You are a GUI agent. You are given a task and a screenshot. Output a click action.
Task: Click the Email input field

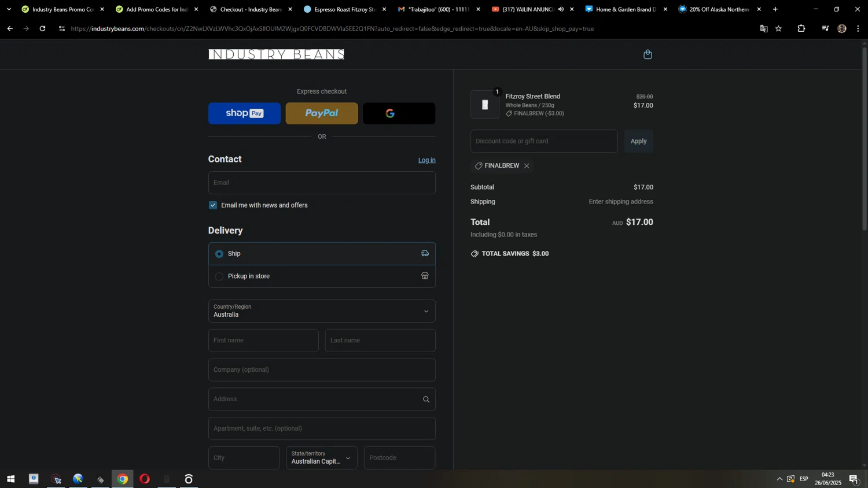tap(322, 183)
